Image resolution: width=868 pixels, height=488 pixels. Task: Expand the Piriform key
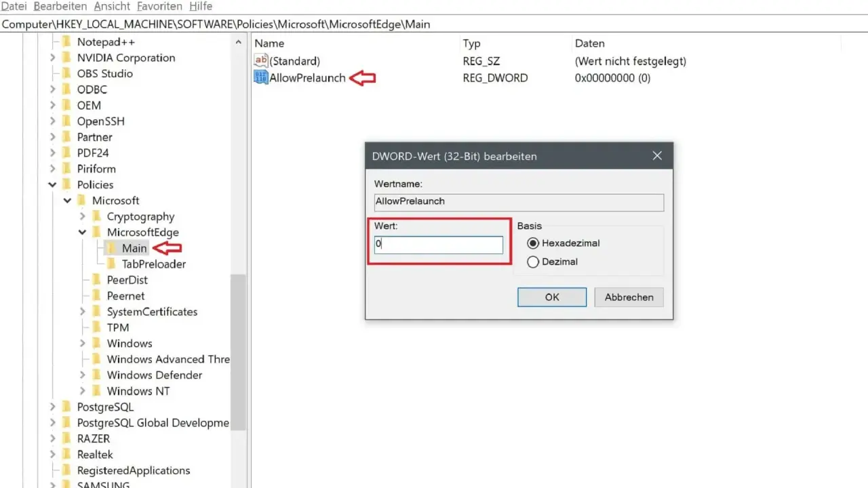(x=53, y=169)
